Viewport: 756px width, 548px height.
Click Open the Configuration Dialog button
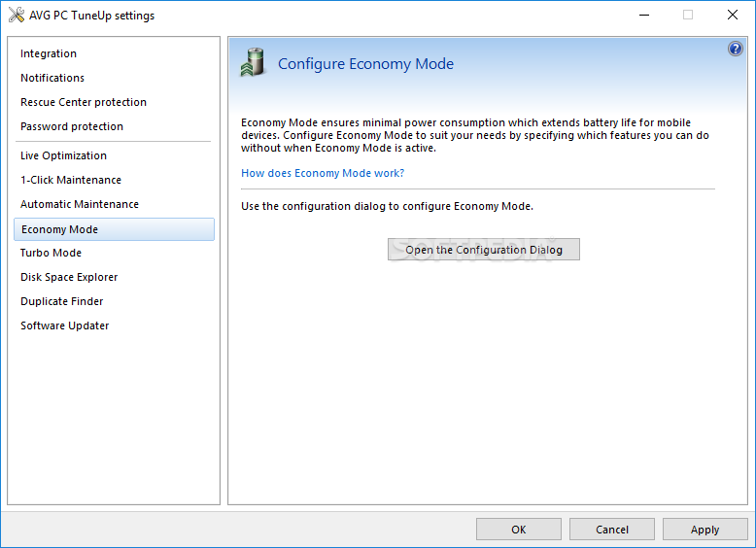pos(484,250)
